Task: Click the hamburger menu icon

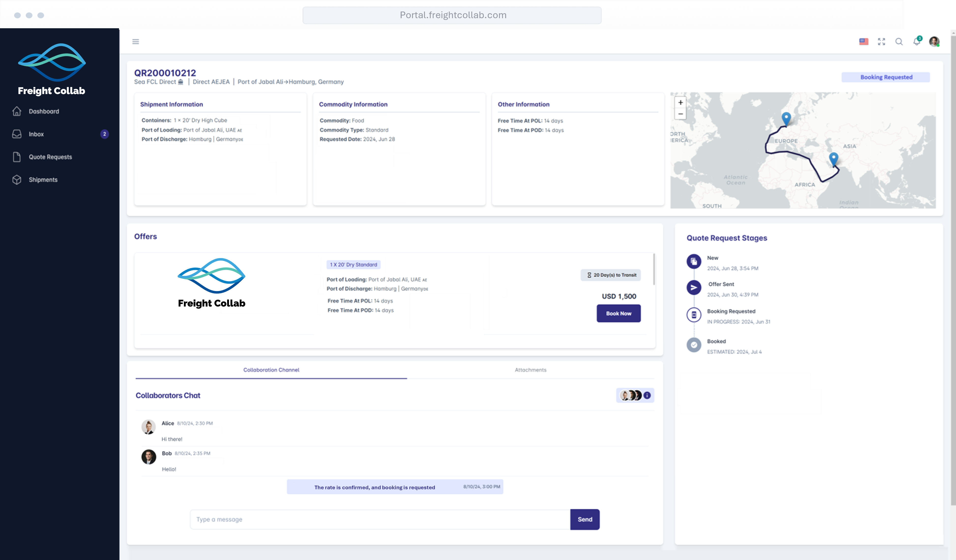Action: (x=135, y=42)
